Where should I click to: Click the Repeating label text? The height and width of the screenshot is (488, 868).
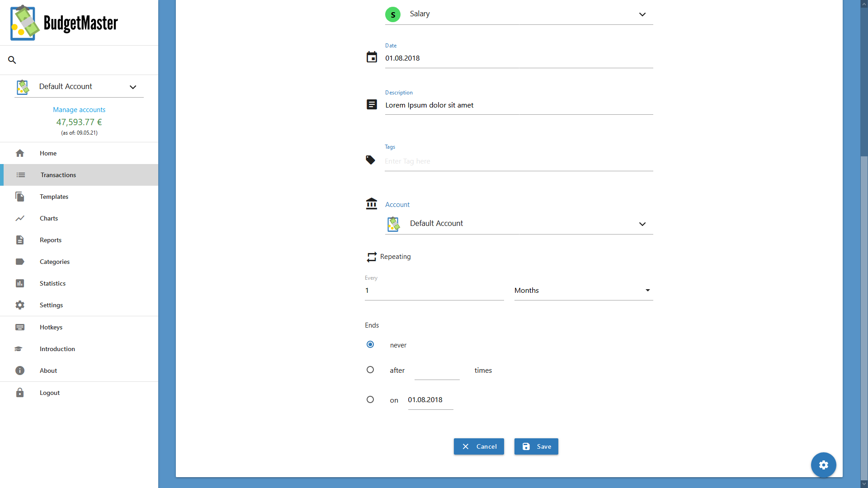[396, 257]
